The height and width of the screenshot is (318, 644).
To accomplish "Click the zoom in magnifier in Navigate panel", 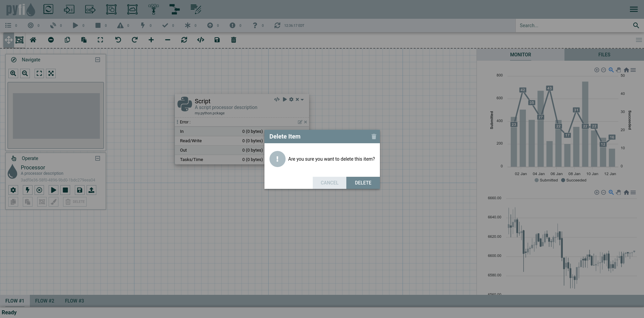I will (x=13, y=73).
